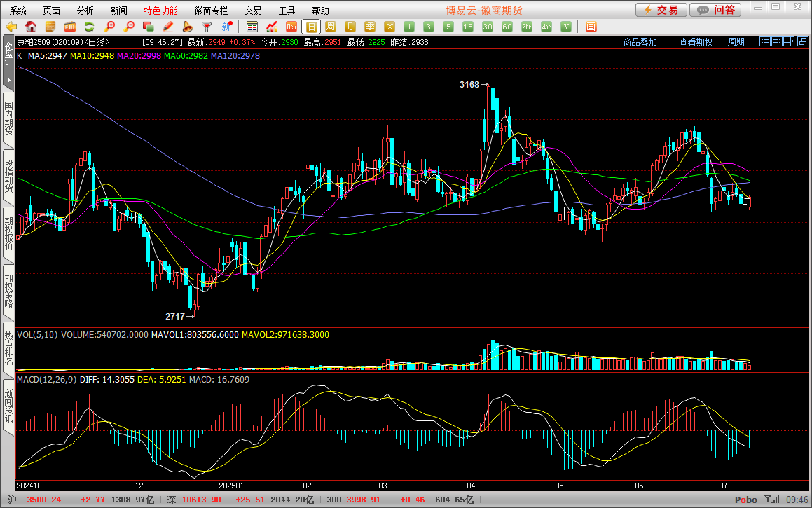Click the MA5:2947 indicator label
Image resolution: width=812 pixels, height=508 pixels.
click(47, 56)
